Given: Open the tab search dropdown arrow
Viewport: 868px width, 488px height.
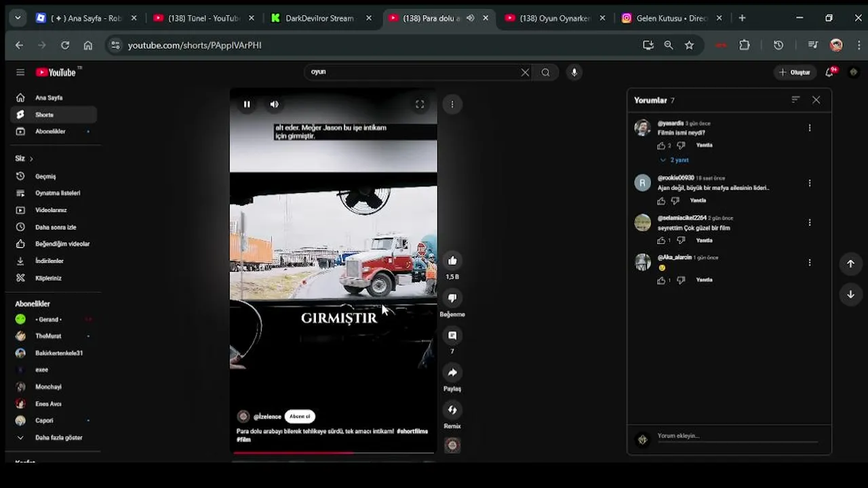Looking at the screenshot, I should 18,18.
